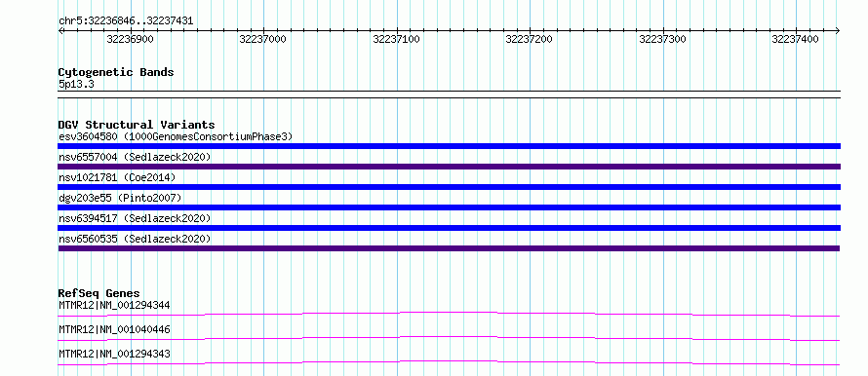Open MTMR12|NM_001294343 transcript label
868x376 pixels.
click(114, 354)
